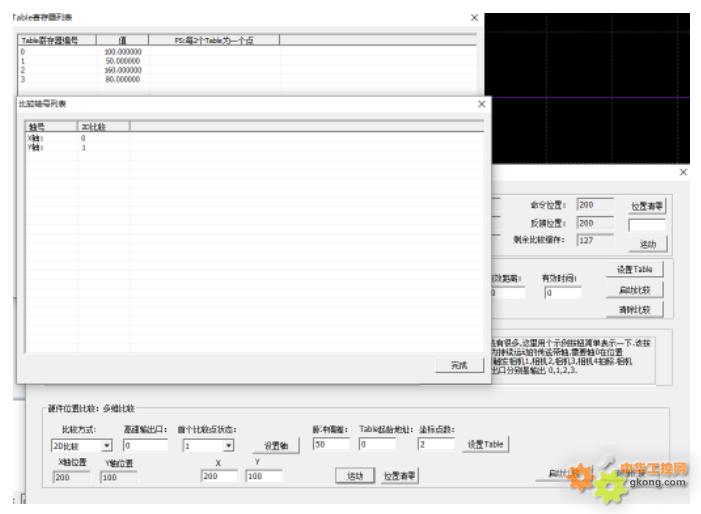Screen dimensions: 701x514
Task: Click the 剩余比较缓存 field showing 127
Action: pyautogui.click(x=595, y=240)
